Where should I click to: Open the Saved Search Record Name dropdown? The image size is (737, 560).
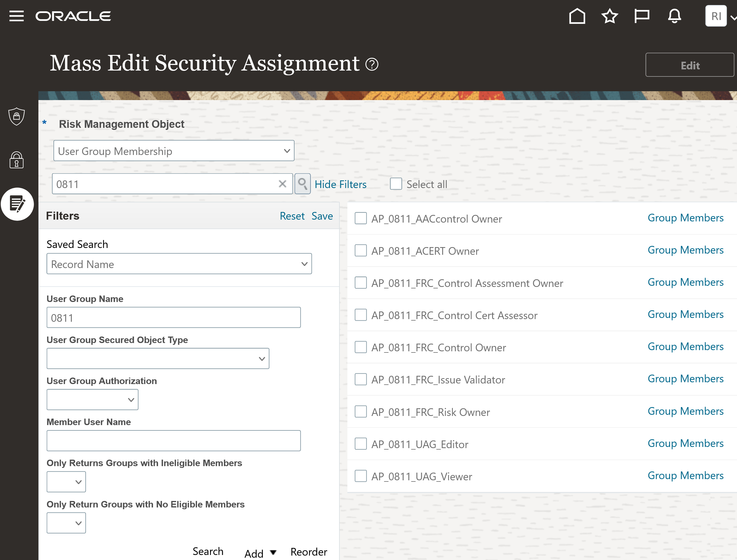[x=179, y=264]
